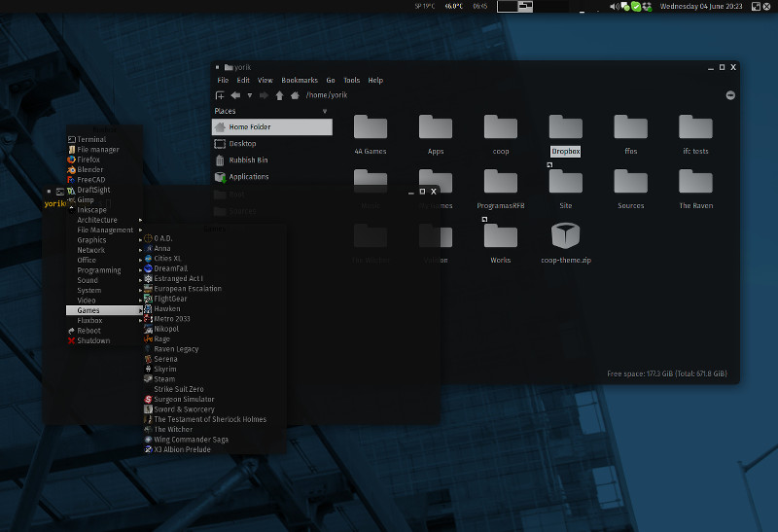This screenshot has width=778, height=532.
Task: Open Blender from the menu list
Action: click(89, 169)
